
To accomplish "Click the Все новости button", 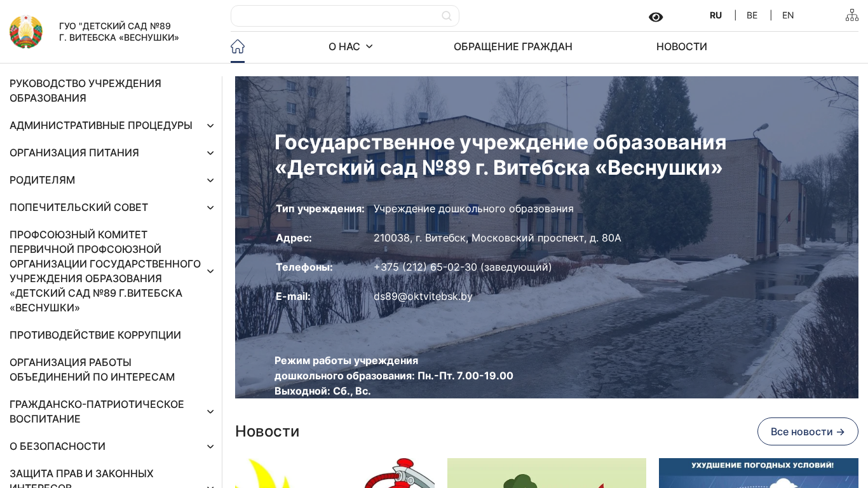I will pyautogui.click(x=808, y=431).
